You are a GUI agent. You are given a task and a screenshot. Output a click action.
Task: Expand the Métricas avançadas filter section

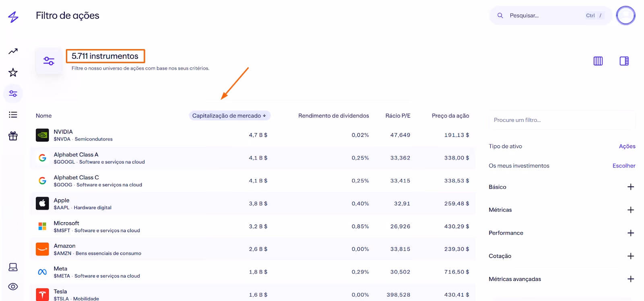[x=630, y=279]
